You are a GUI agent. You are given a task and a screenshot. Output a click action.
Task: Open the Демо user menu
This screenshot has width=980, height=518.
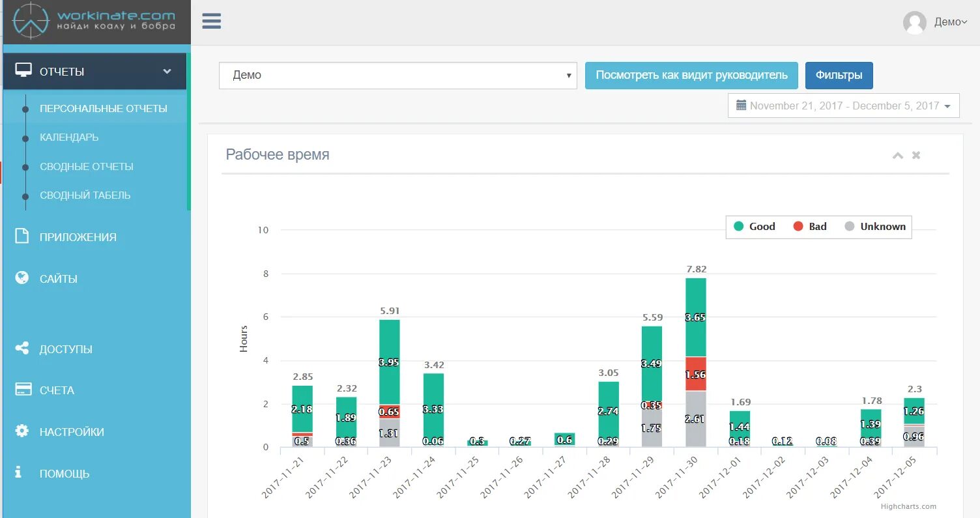tap(951, 22)
